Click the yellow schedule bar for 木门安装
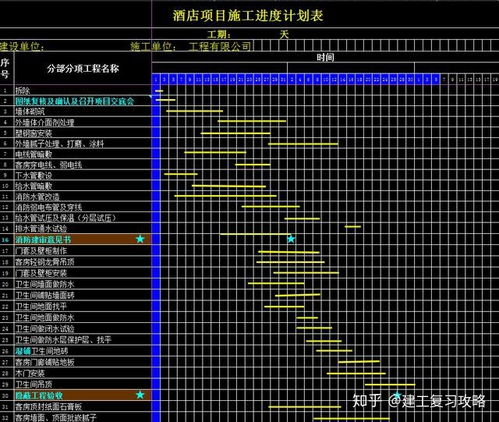Screen dimensions: 499x422 click(356, 373)
